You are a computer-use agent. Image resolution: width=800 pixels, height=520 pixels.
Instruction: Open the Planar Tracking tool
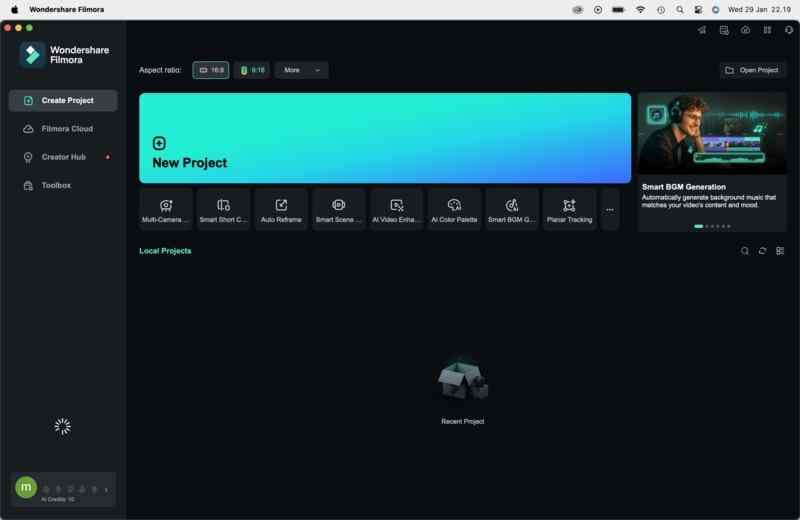point(569,210)
